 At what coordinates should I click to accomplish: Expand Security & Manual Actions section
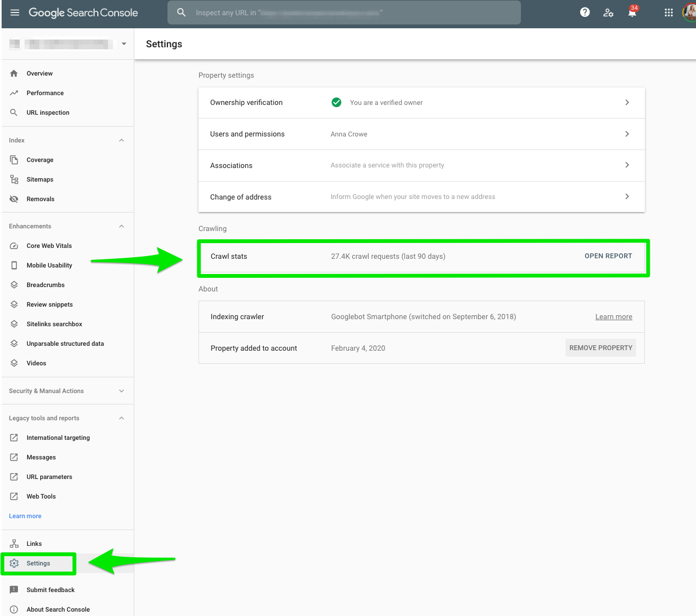[x=122, y=391]
